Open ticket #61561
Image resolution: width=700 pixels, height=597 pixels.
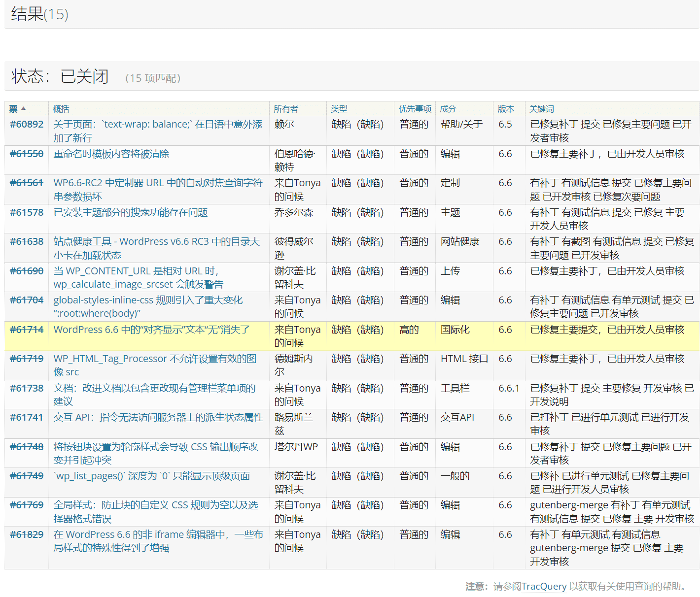point(27,183)
